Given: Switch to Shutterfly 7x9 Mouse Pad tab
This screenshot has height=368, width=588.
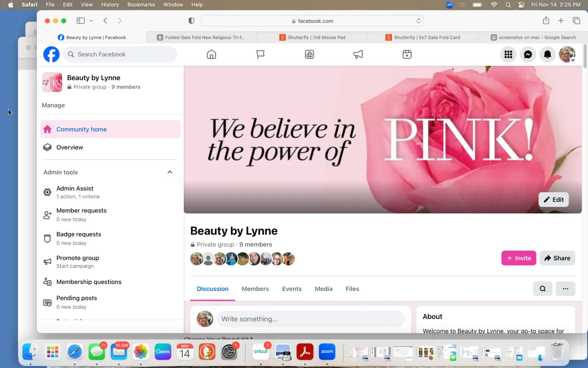Looking at the screenshot, I should [x=312, y=37].
